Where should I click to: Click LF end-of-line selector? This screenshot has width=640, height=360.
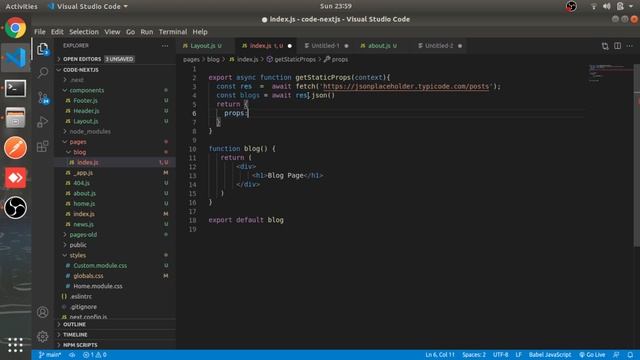[x=518, y=355]
